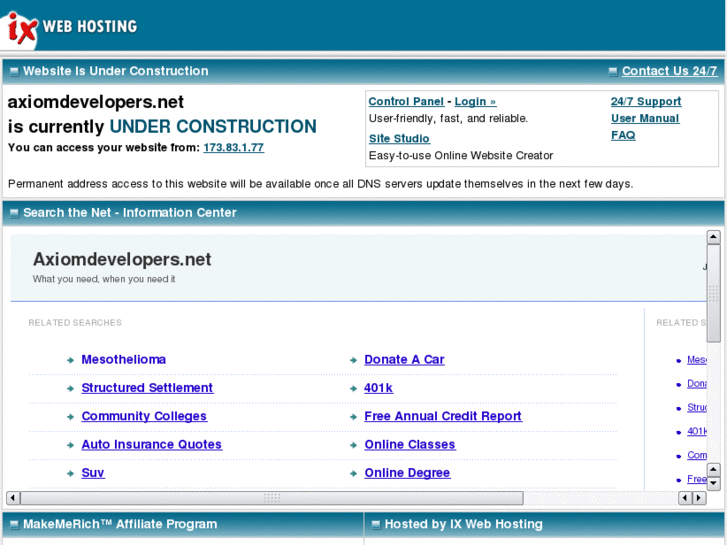Click the icon beside Hosted by IX Web Hosting
Screen dimensions: 727x545
pyautogui.click(x=376, y=525)
